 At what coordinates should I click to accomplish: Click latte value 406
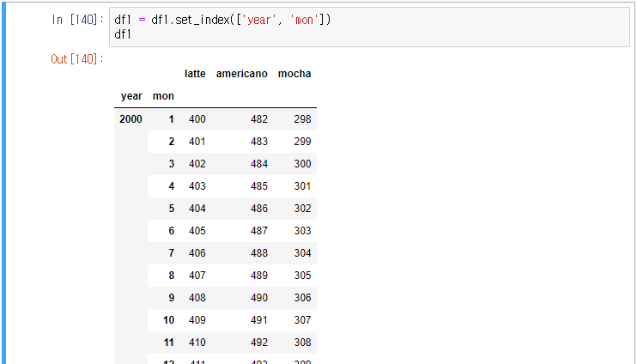(x=197, y=253)
